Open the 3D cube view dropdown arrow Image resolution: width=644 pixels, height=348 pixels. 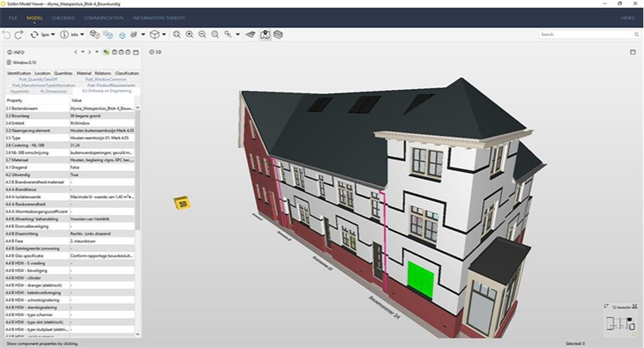click(164, 35)
